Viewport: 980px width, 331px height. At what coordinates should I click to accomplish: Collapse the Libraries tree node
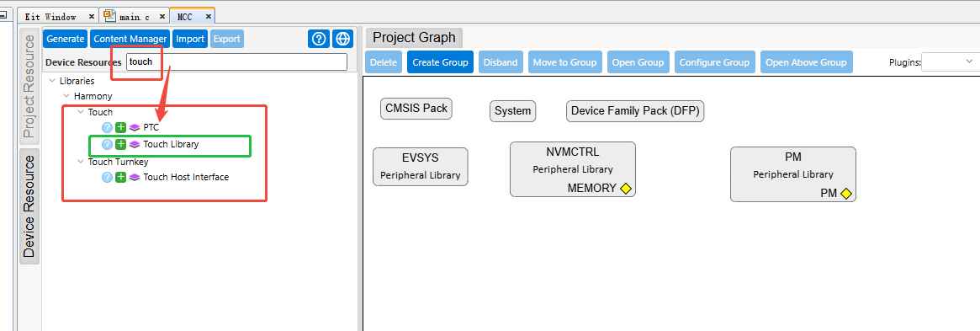[52, 82]
